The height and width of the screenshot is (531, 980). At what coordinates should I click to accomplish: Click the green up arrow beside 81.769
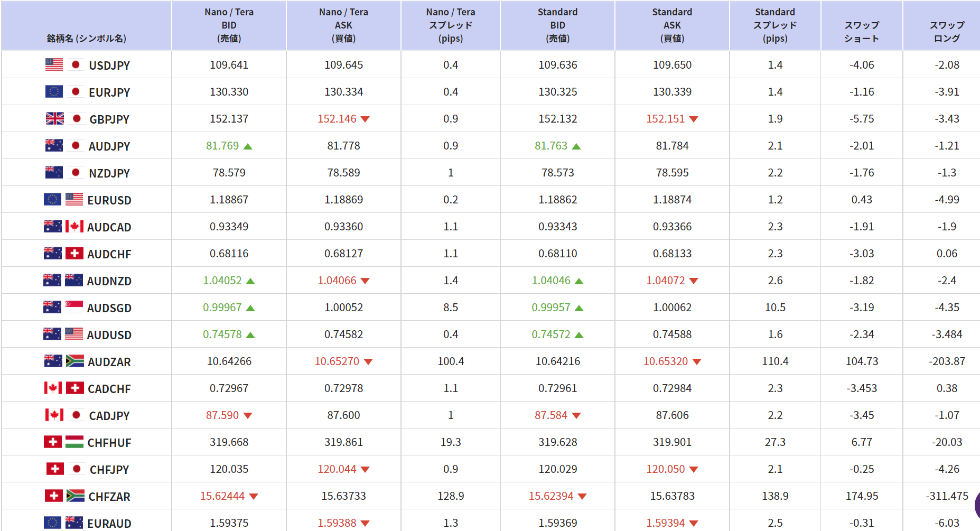[x=248, y=146]
